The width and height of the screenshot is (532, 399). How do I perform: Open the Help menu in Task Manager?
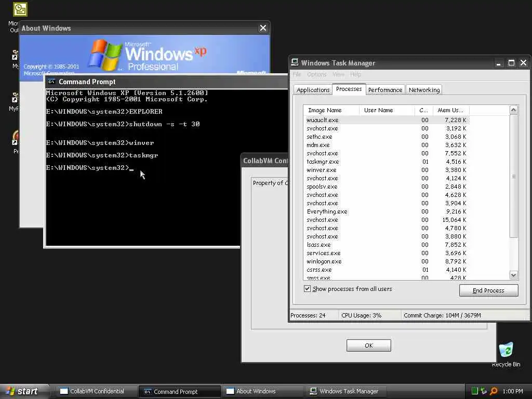(x=355, y=74)
